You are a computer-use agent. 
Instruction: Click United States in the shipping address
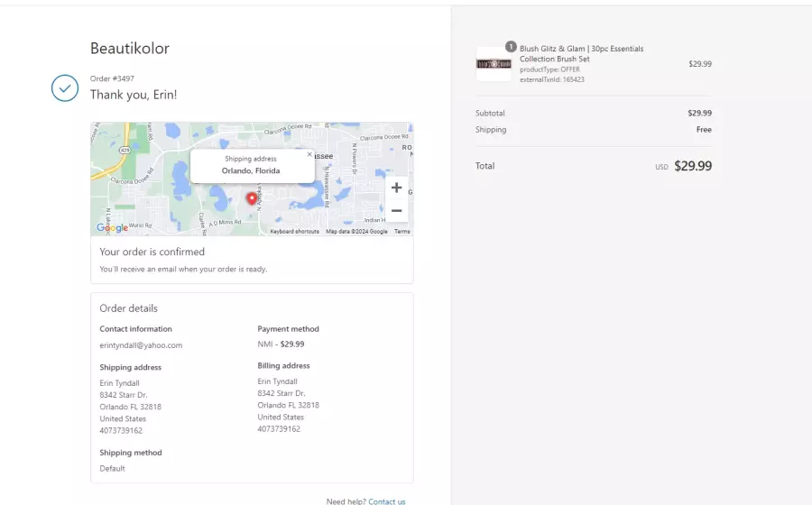123,418
